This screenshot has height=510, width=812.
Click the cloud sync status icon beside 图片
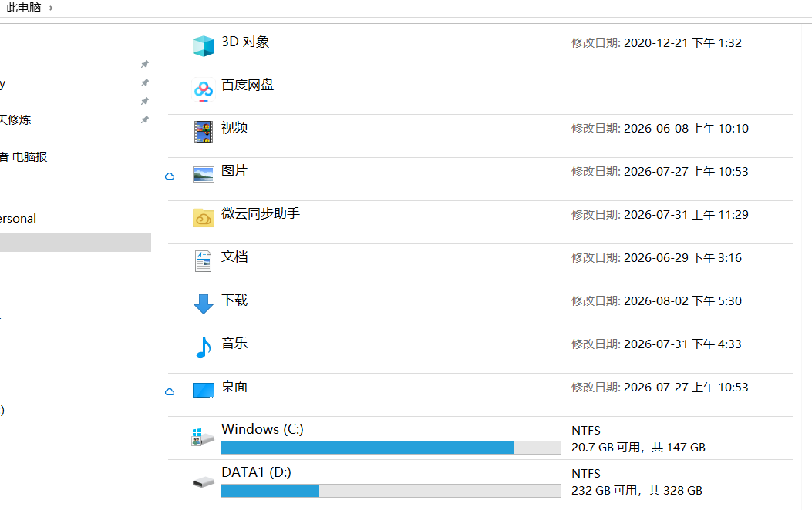point(170,176)
